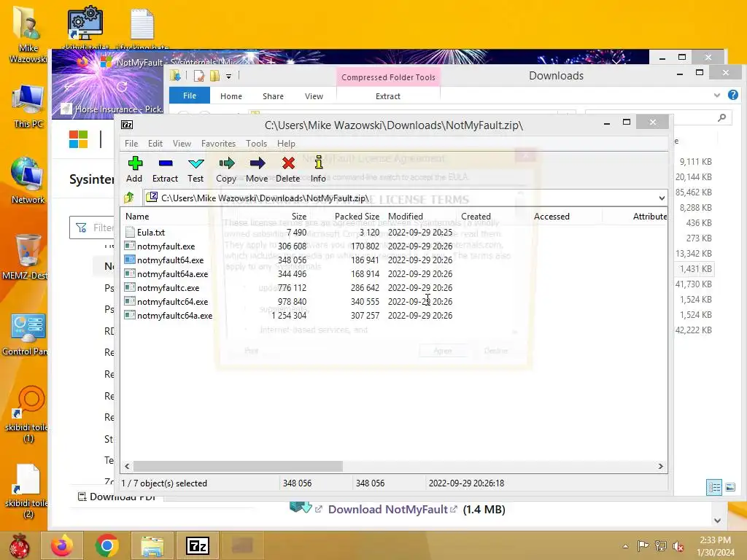
Task: Open File Explorer from the taskbar
Action: (x=152, y=545)
